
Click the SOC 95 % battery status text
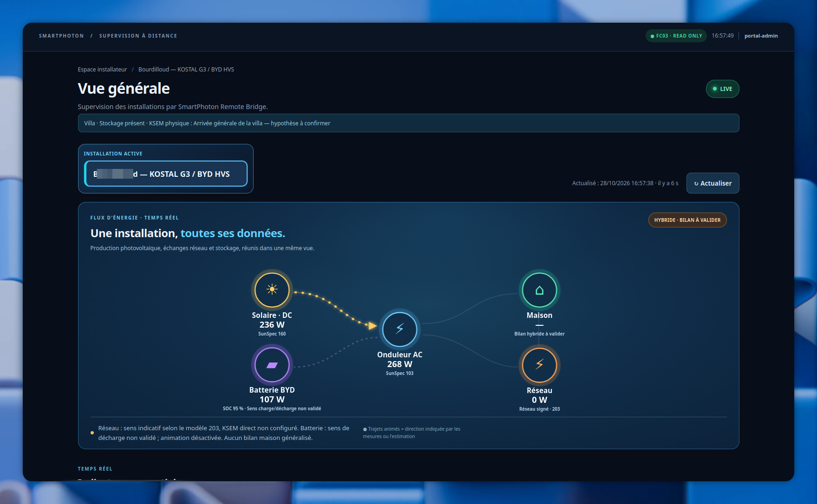coord(272,409)
